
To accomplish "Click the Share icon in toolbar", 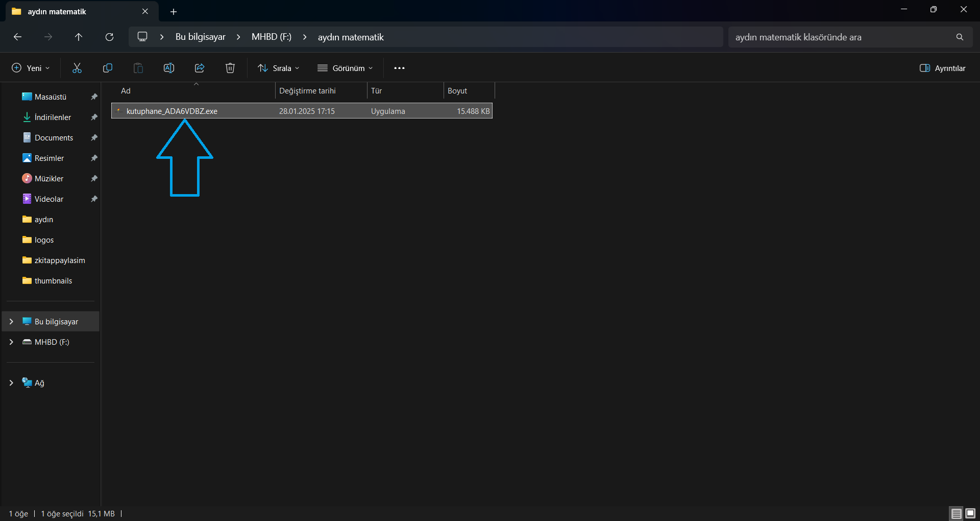I will [x=200, y=68].
